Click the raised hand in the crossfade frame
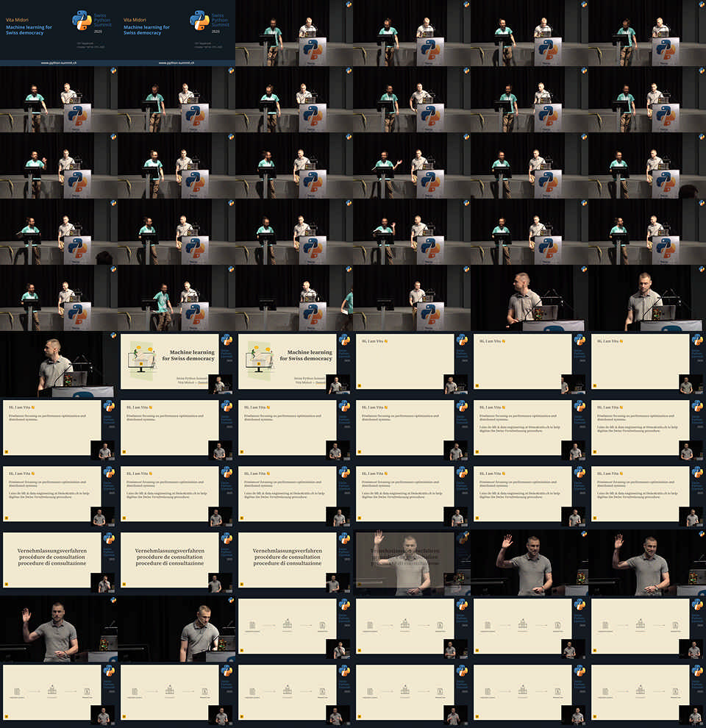This screenshot has width=706, height=728. (x=379, y=538)
